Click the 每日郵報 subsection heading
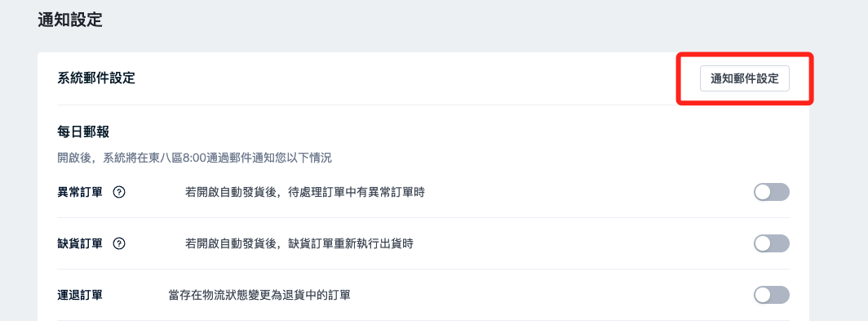 pyautogui.click(x=83, y=132)
